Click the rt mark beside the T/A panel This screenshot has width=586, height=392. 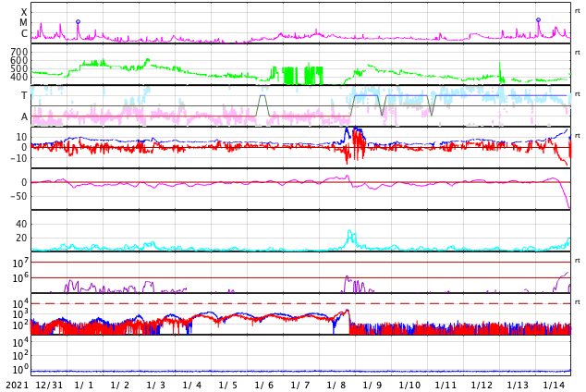coord(578,93)
